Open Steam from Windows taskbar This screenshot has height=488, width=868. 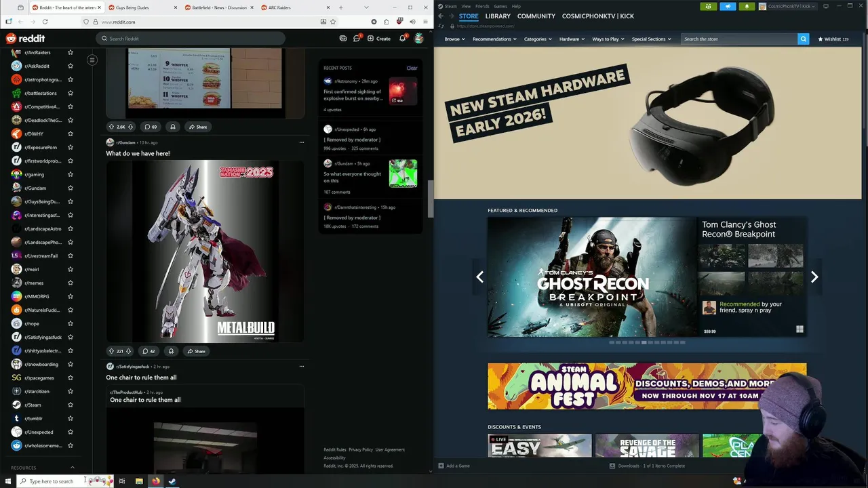coord(172,481)
